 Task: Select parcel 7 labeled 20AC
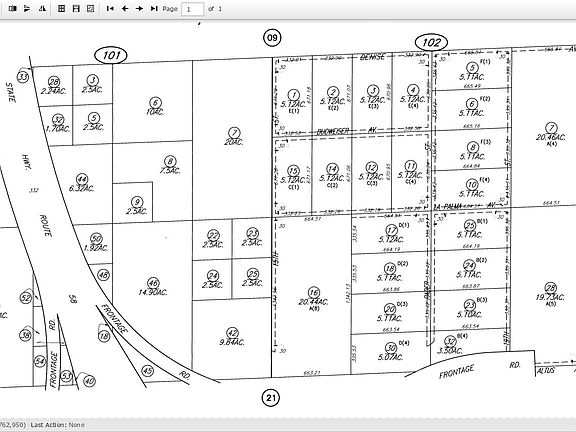click(234, 137)
